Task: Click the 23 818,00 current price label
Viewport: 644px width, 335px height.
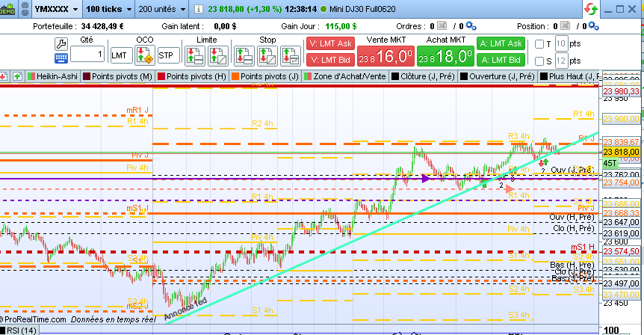Action: click(621, 152)
